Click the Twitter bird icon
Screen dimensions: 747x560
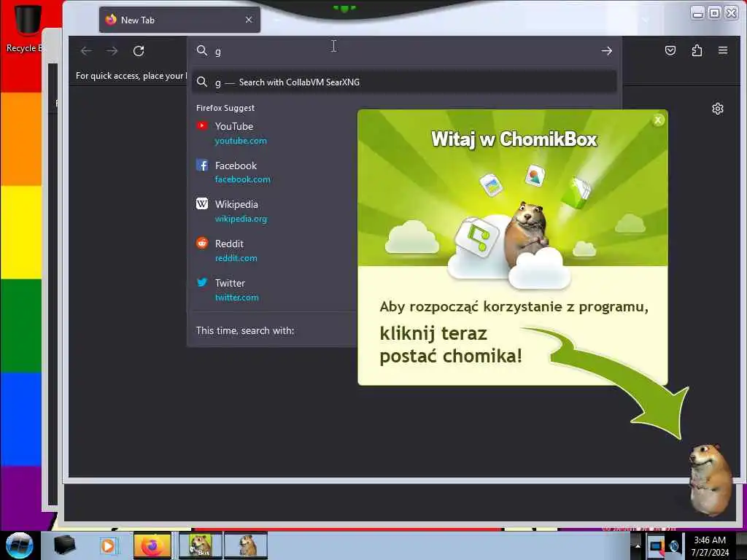(x=202, y=282)
